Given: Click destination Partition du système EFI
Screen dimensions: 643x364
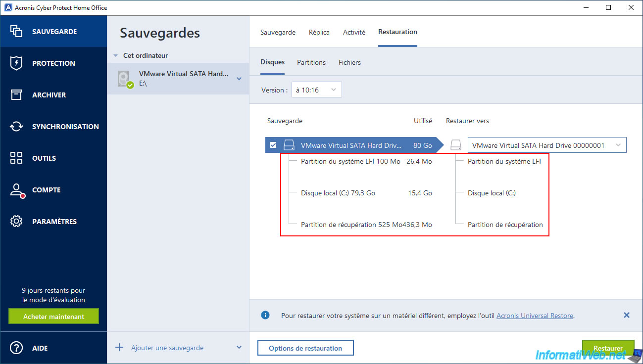Looking at the screenshot, I should coord(504,161).
